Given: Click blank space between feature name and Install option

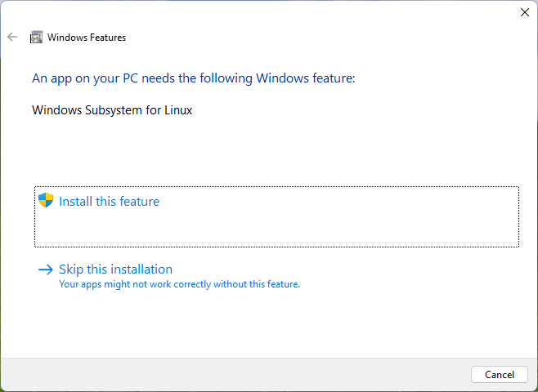Looking at the screenshot, I should coord(267,151).
